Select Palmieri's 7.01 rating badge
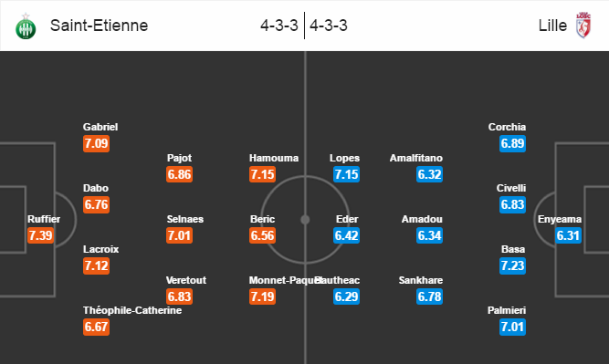This screenshot has width=609, height=364. [513, 327]
